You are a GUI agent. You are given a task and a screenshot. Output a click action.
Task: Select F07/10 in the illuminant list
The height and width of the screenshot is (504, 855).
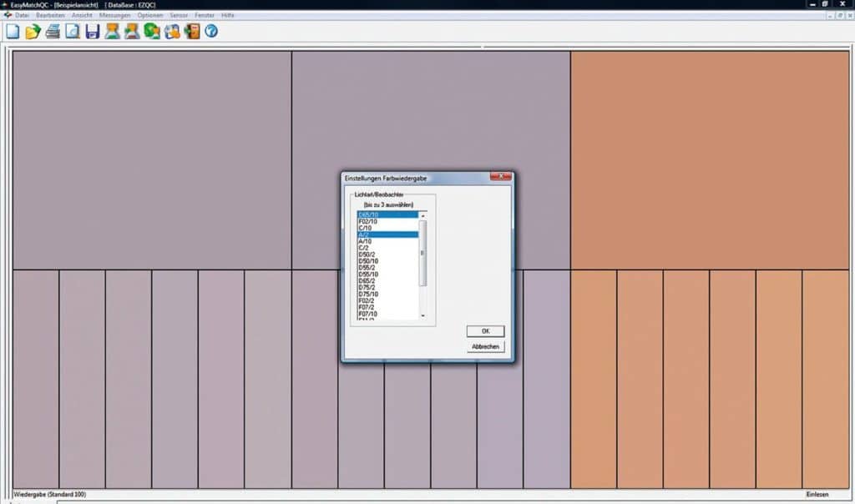click(387, 314)
